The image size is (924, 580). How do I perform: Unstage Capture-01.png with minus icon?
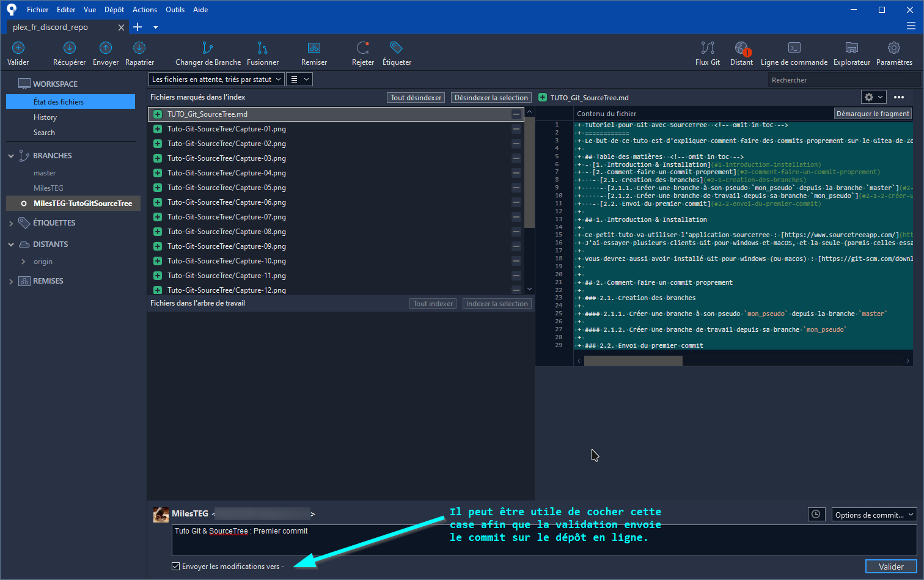(x=516, y=129)
